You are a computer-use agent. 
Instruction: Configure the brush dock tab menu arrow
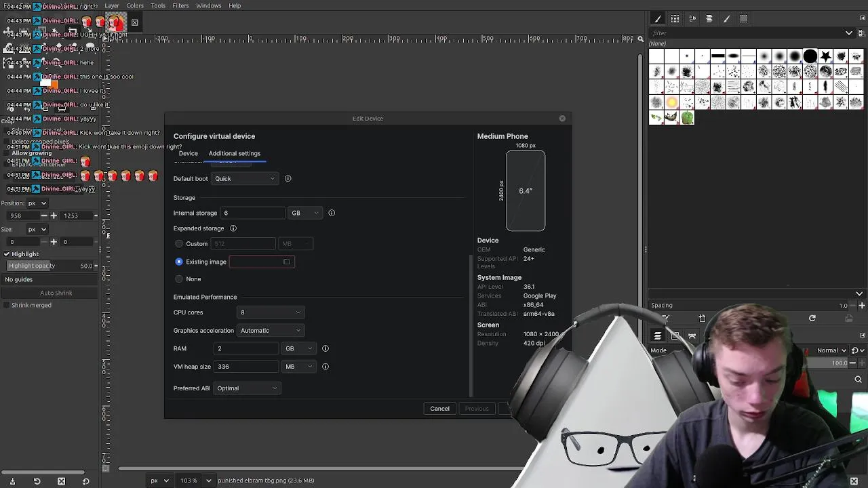pyautogui.click(x=863, y=18)
